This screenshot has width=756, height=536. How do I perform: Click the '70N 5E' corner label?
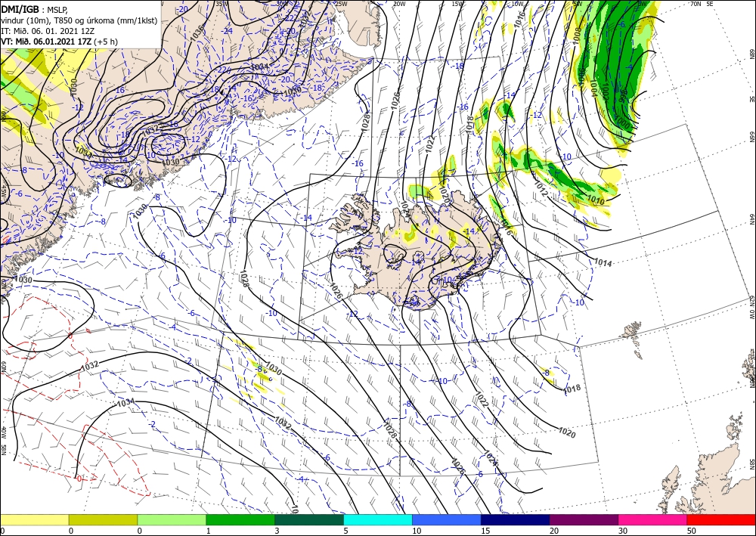(702, 4)
